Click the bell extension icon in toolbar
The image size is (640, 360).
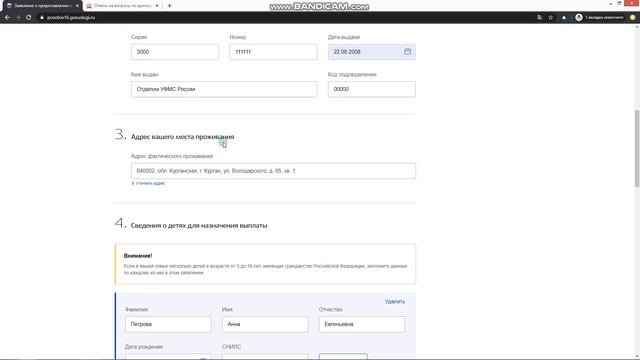click(x=564, y=18)
